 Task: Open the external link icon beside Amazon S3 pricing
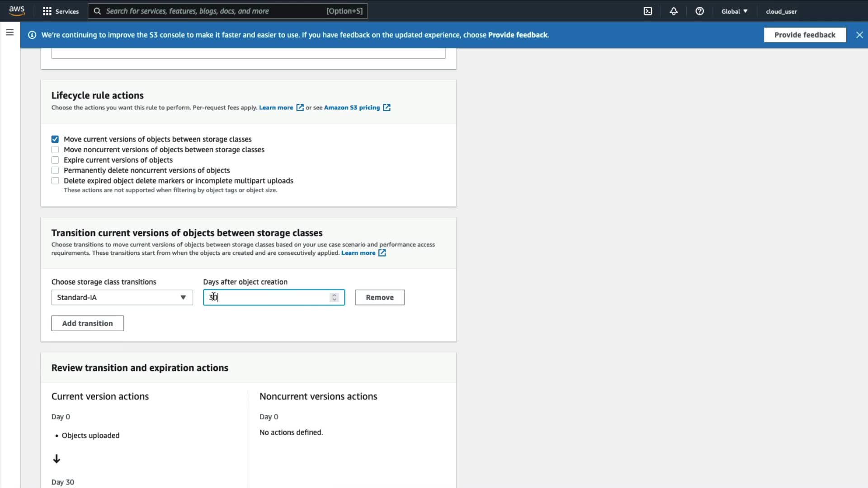(x=387, y=108)
